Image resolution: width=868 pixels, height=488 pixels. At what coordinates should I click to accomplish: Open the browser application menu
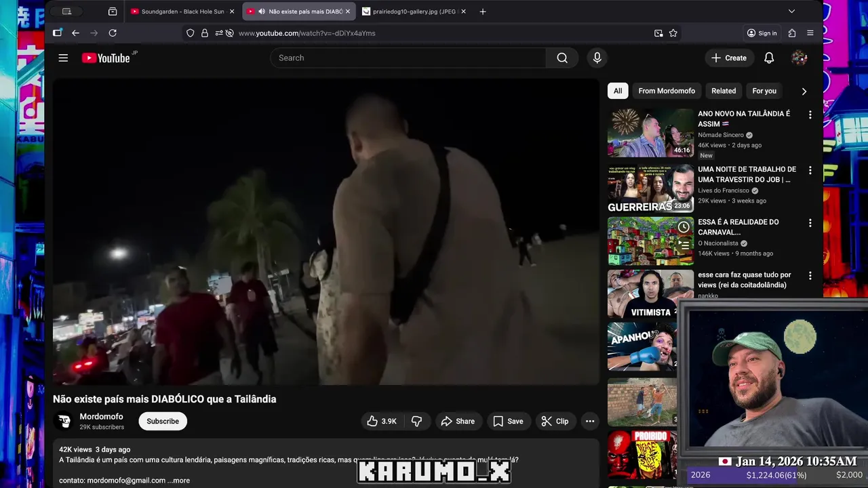tap(810, 33)
